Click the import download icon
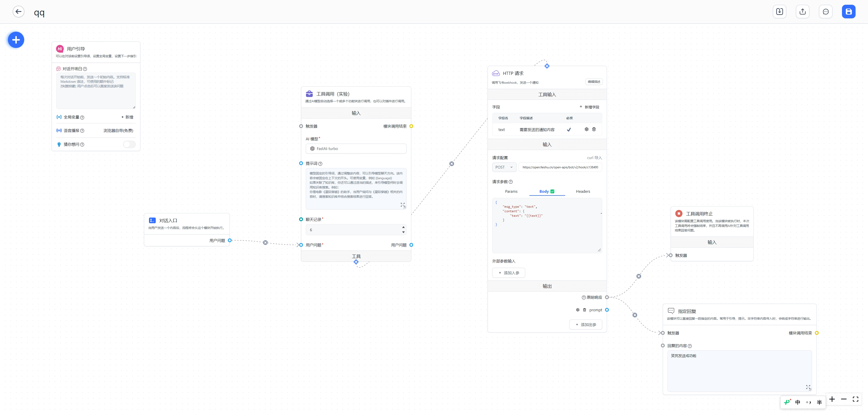This screenshot has height=412, width=868. (779, 12)
